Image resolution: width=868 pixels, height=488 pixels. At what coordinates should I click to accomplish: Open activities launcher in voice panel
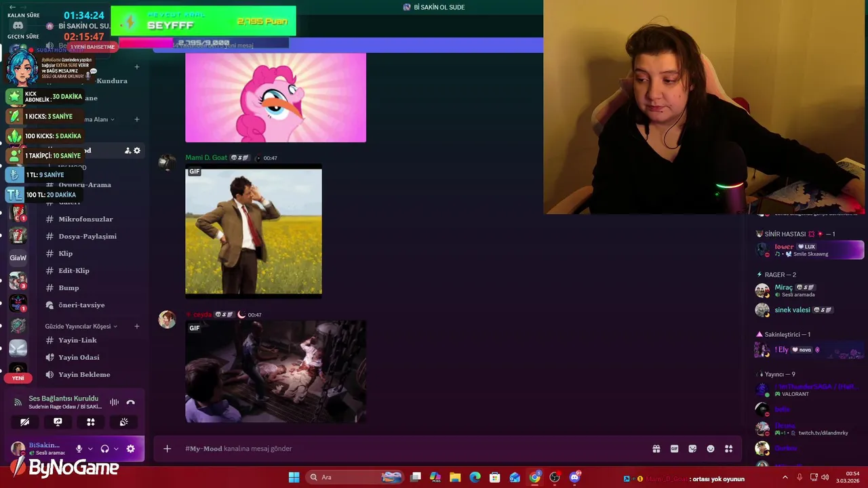(90, 422)
